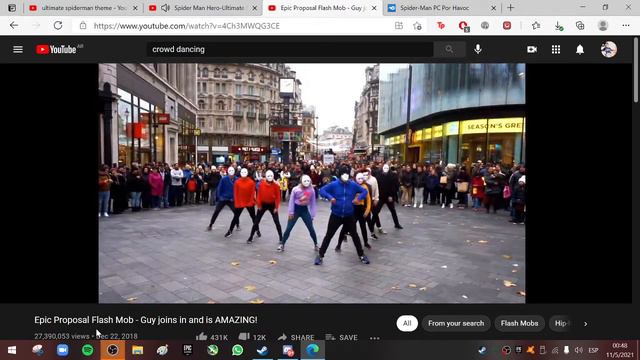Open the Collections icon
This screenshot has height=360, width=640.
coord(580,26)
